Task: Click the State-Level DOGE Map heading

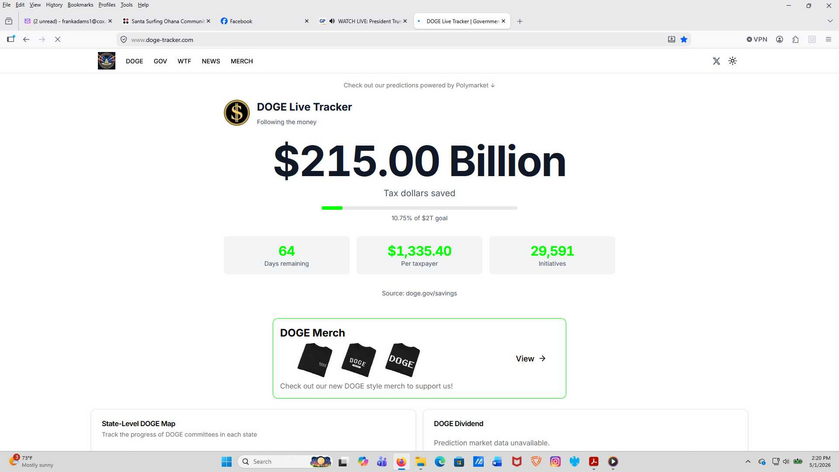Action: tap(139, 423)
